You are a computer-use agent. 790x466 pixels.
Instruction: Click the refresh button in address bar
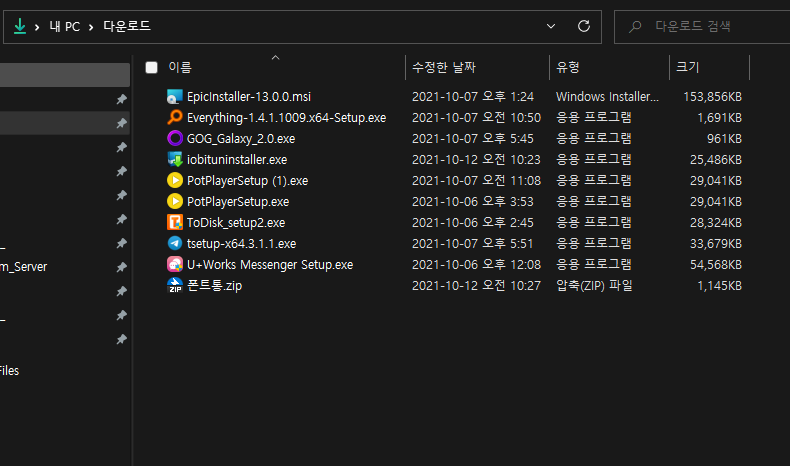click(x=583, y=26)
